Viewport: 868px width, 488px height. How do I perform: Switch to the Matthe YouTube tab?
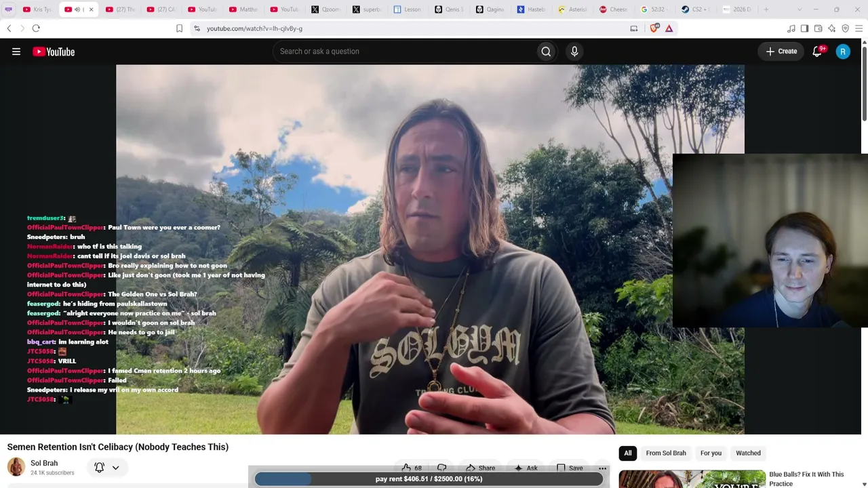[243, 9]
